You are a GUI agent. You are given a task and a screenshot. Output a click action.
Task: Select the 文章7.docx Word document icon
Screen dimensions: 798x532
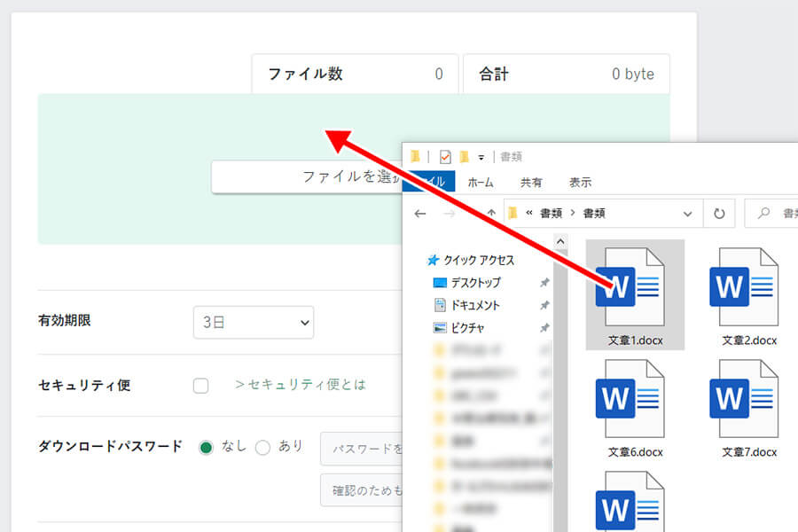pos(744,399)
